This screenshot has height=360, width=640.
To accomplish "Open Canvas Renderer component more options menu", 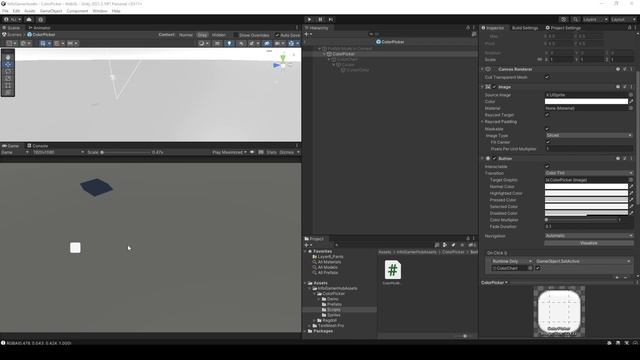I will pos(631,69).
